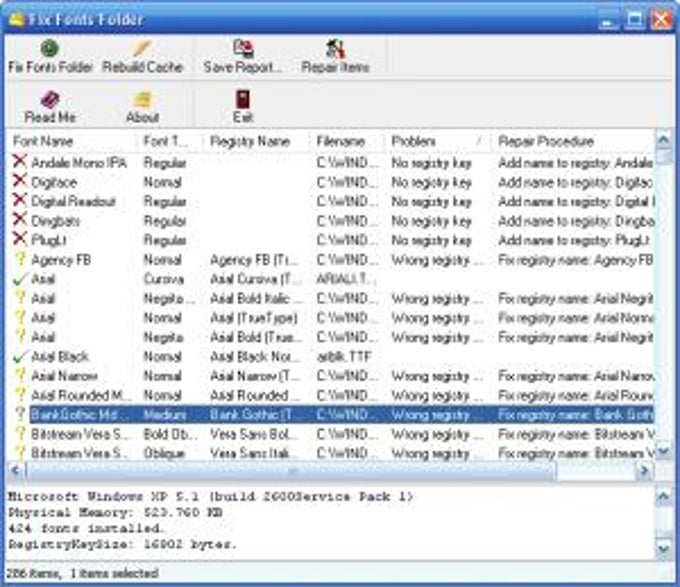Click horizontal scrollbar left arrow
Viewport: 680px width, 587px height.
coord(16,470)
